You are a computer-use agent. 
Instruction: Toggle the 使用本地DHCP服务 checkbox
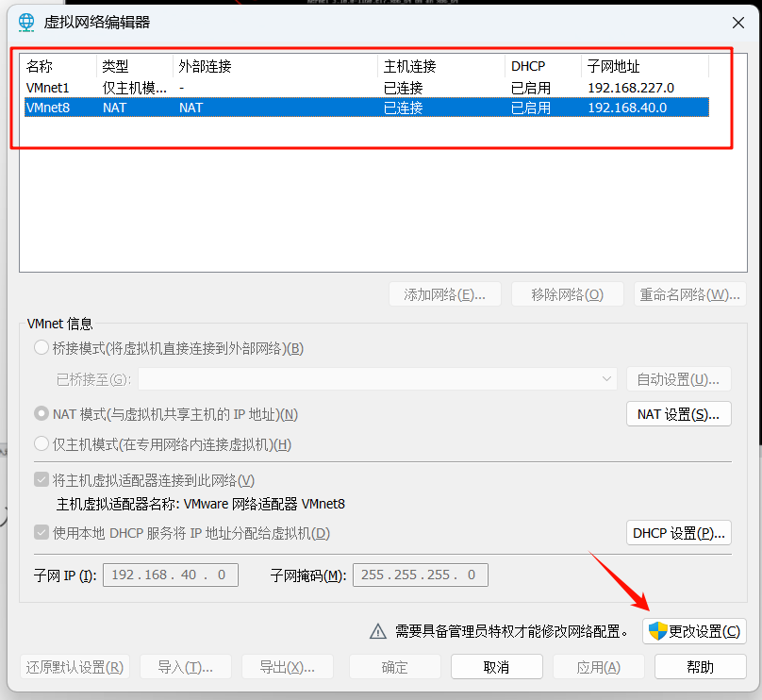click(41, 532)
